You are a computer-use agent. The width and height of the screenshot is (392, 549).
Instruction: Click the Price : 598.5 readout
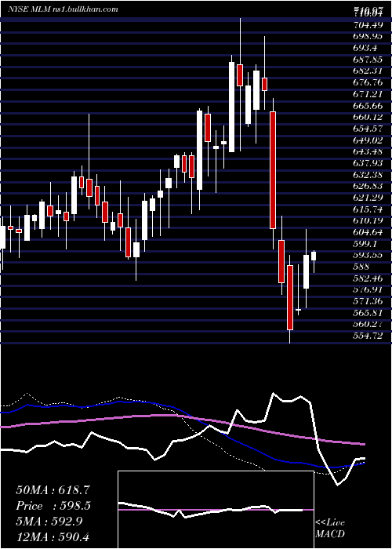pos(53,506)
